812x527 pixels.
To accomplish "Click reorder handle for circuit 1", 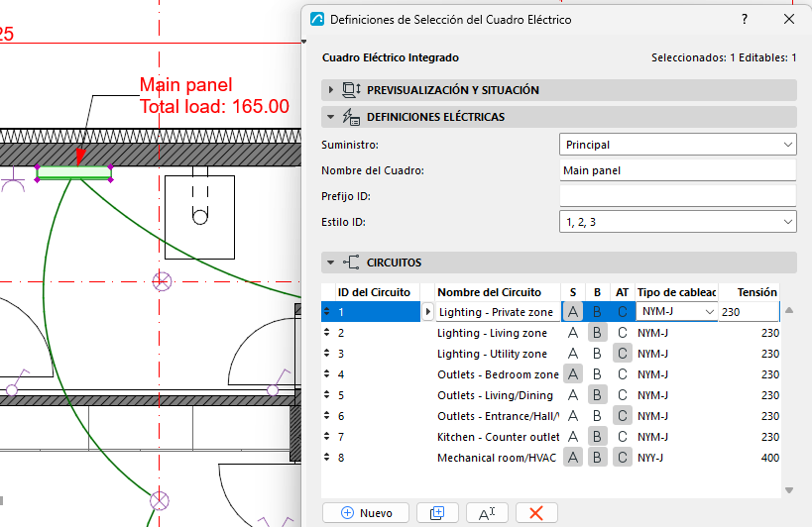I will (327, 311).
